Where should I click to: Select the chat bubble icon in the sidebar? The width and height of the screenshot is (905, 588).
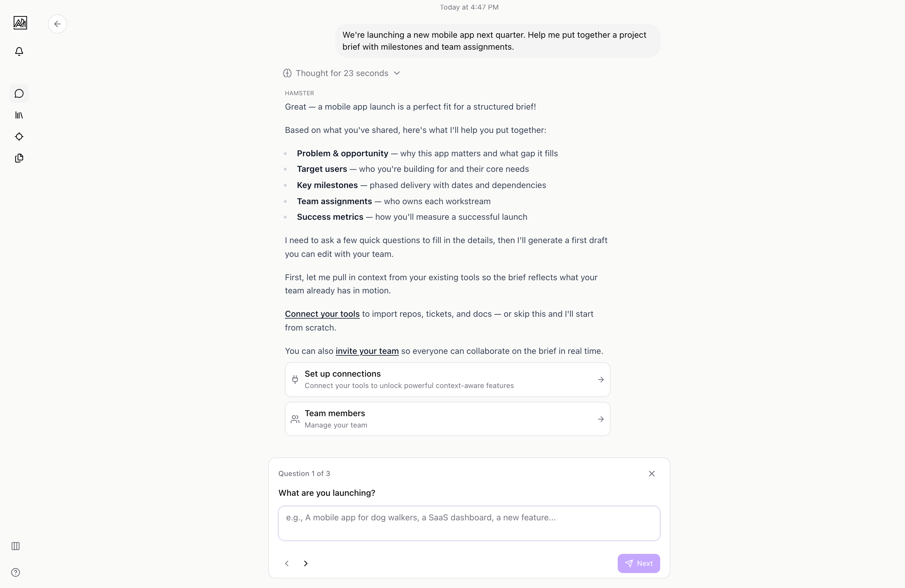tap(19, 94)
